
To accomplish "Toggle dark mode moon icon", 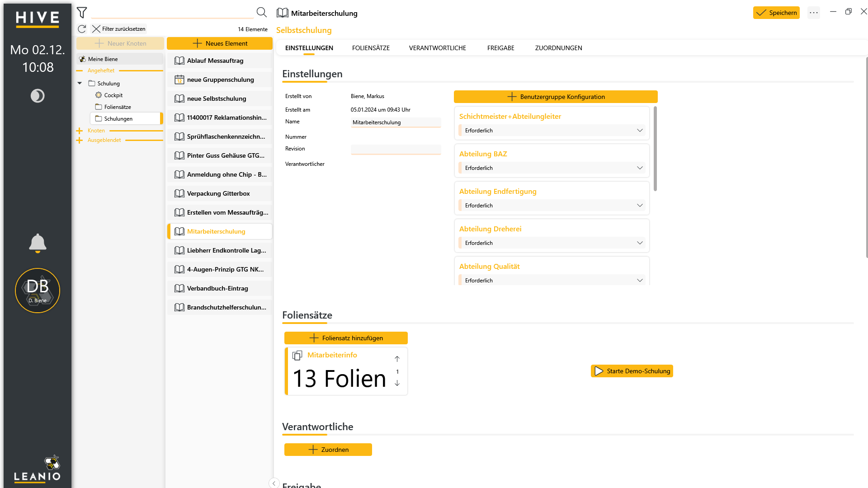I will click(x=38, y=96).
